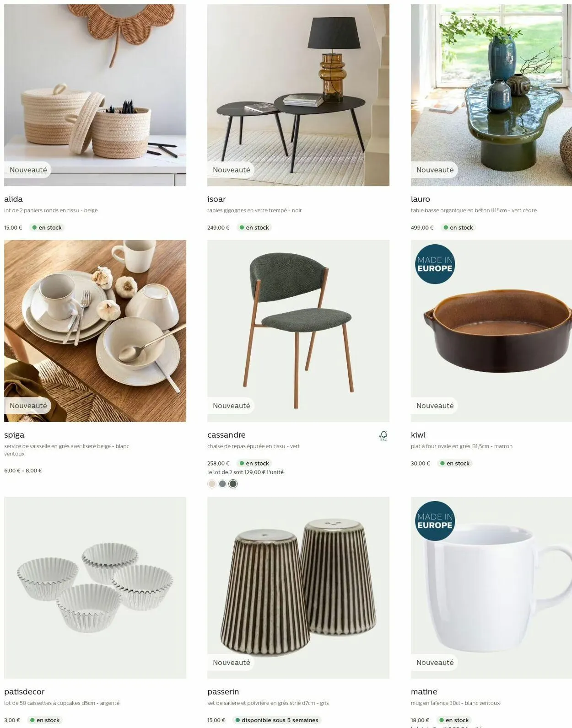Viewport: 572px width, 728px height.
Task: Click the alida product name link
Action: click(13, 199)
